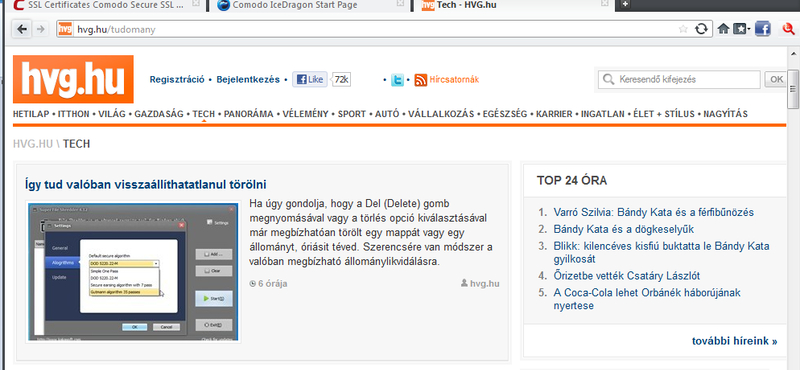Click the orange RSS feed icon
This screenshot has height=370, width=800.
pyautogui.click(x=420, y=80)
